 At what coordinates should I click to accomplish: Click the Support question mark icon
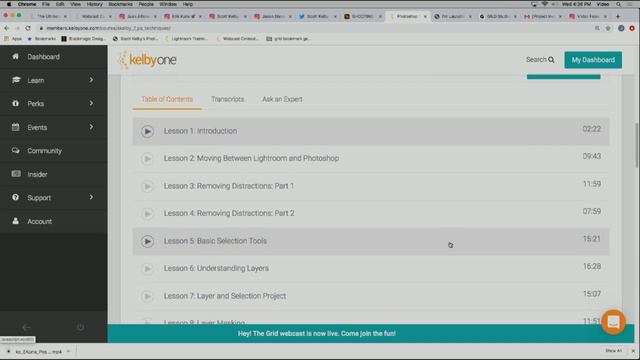point(16,197)
